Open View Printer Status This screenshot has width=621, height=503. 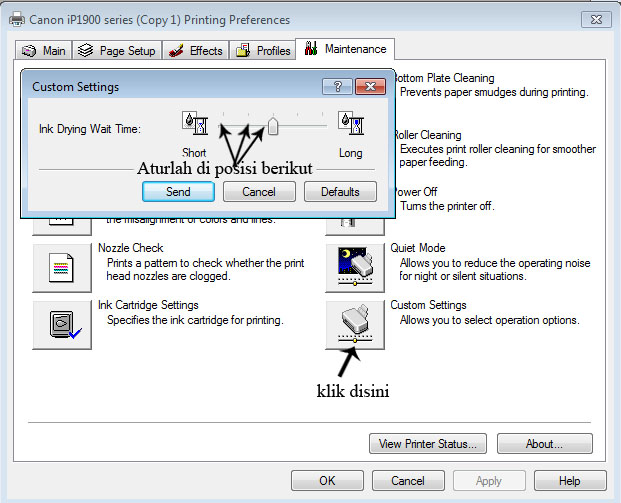428,444
